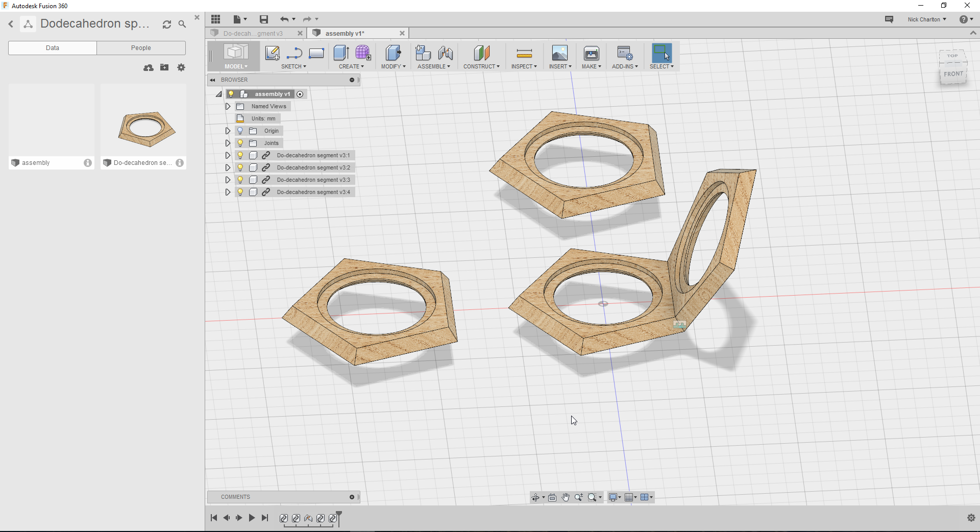Image resolution: width=980 pixels, height=532 pixels.
Task: Expand the Origin folder node
Action: (228, 131)
